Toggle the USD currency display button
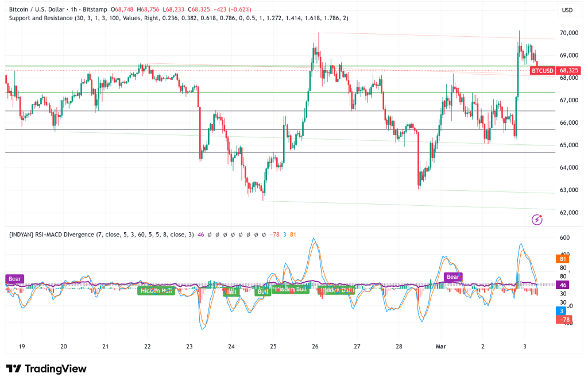This screenshot has height=384, width=588. (569, 10)
